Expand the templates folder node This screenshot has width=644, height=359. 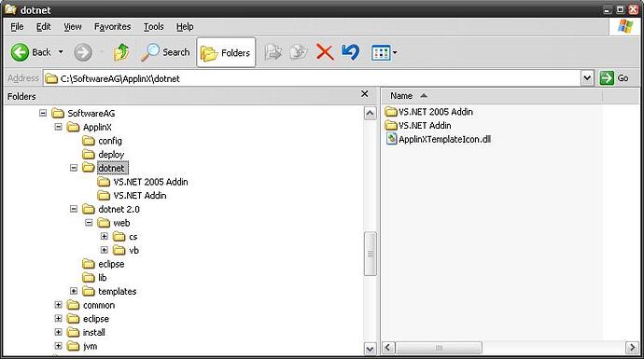pos(74,291)
